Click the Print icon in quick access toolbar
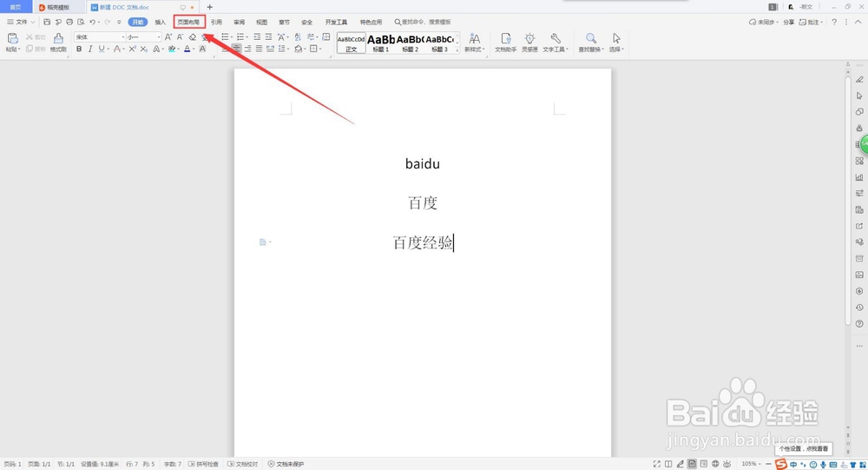The height and width of the screenshot is (470, 868). tap(69, 23)
